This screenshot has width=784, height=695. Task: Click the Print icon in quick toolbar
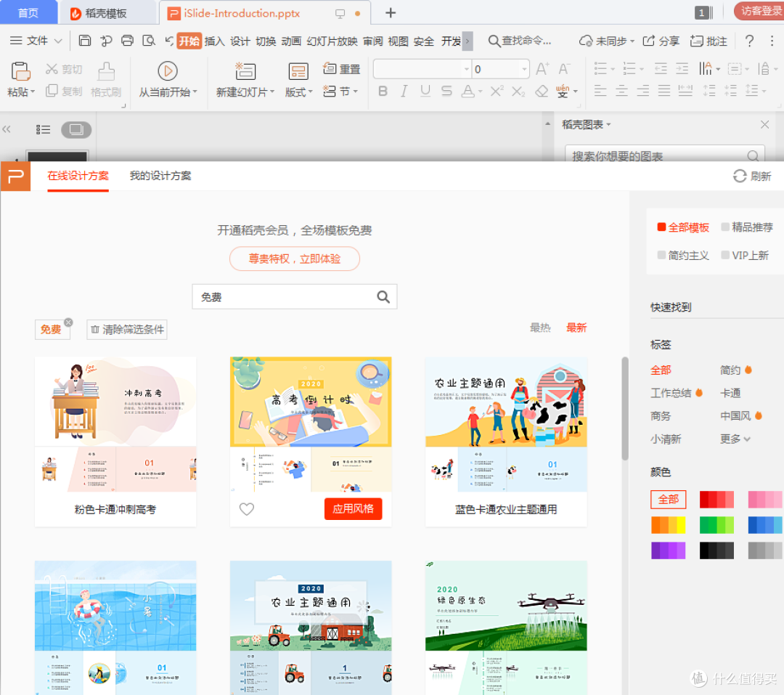(x=128, y=41)
